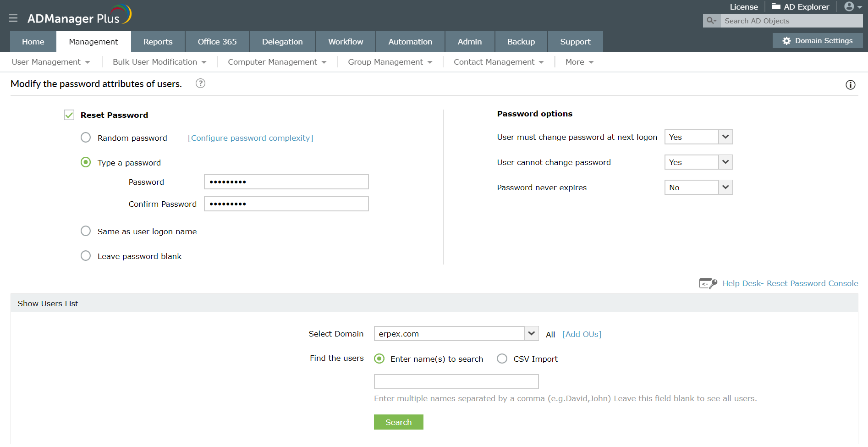Click the info icon at right
The height and width of the screenshot is (447, 868).
click(x=850, y=85)
